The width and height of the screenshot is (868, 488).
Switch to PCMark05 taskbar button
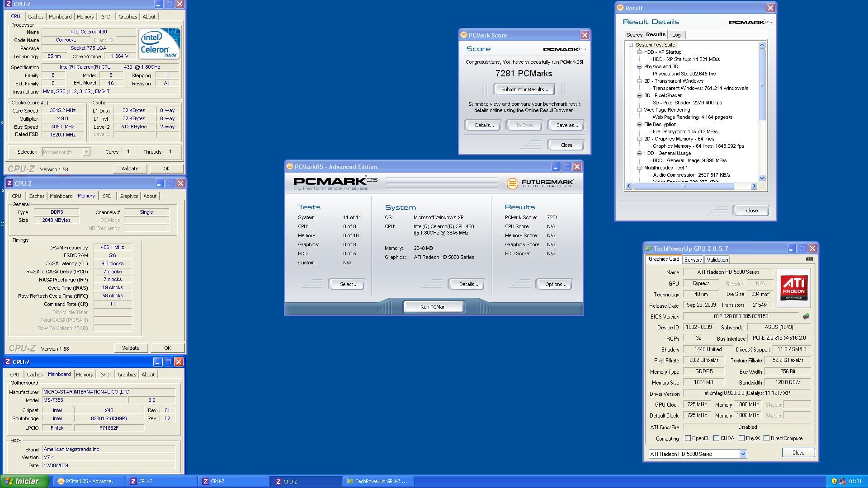(88, 481)
